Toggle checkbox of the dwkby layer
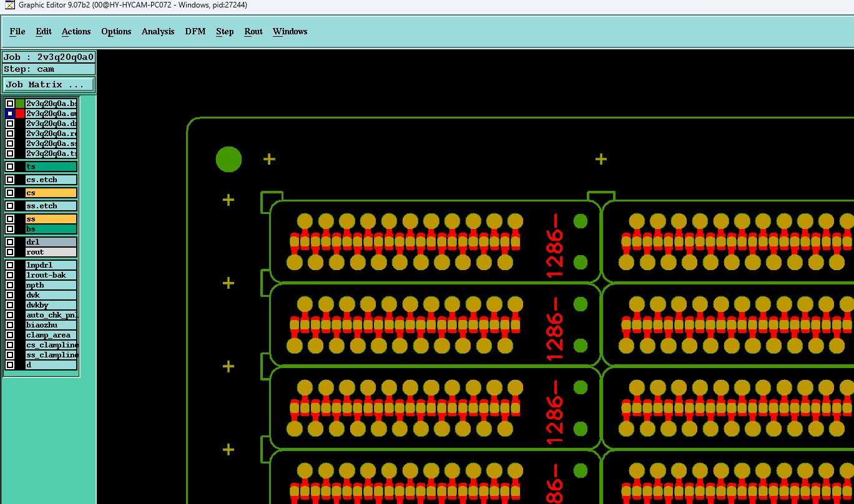This screenshot has width=854, height=504. point(10,305)
